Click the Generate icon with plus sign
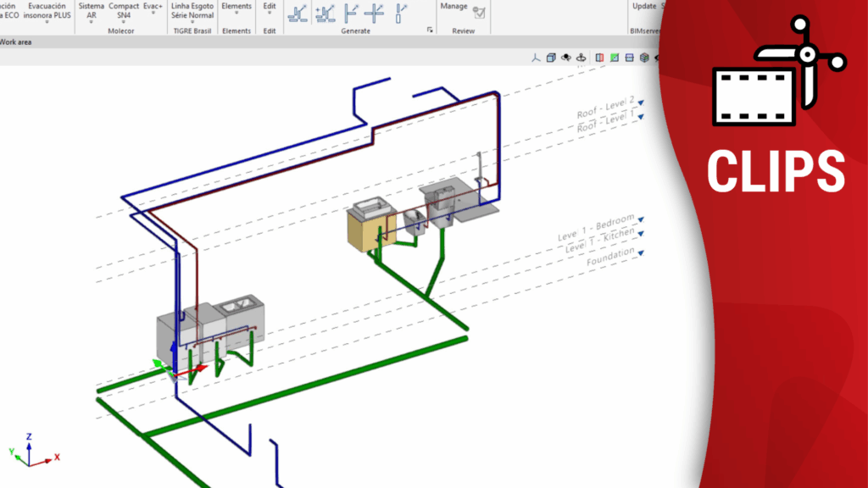868x488 pixels. point(325,13)
